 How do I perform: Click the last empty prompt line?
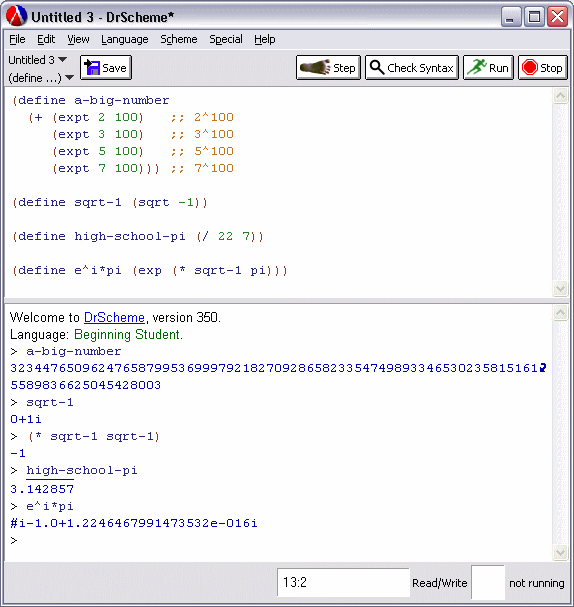(x=14, y=540)
